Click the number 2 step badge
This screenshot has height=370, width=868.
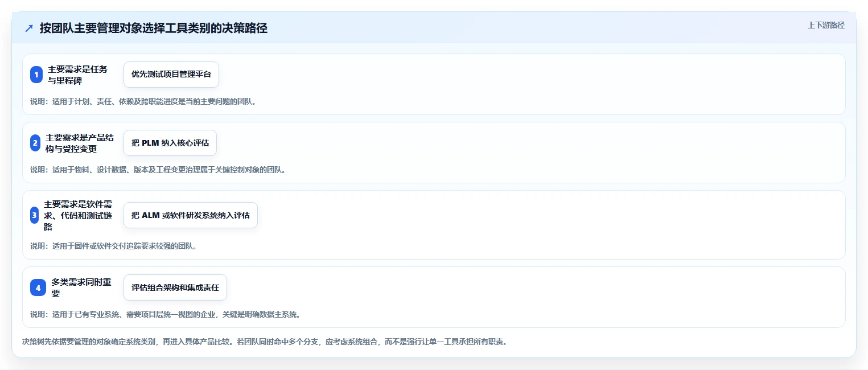(x=35, y=143)
